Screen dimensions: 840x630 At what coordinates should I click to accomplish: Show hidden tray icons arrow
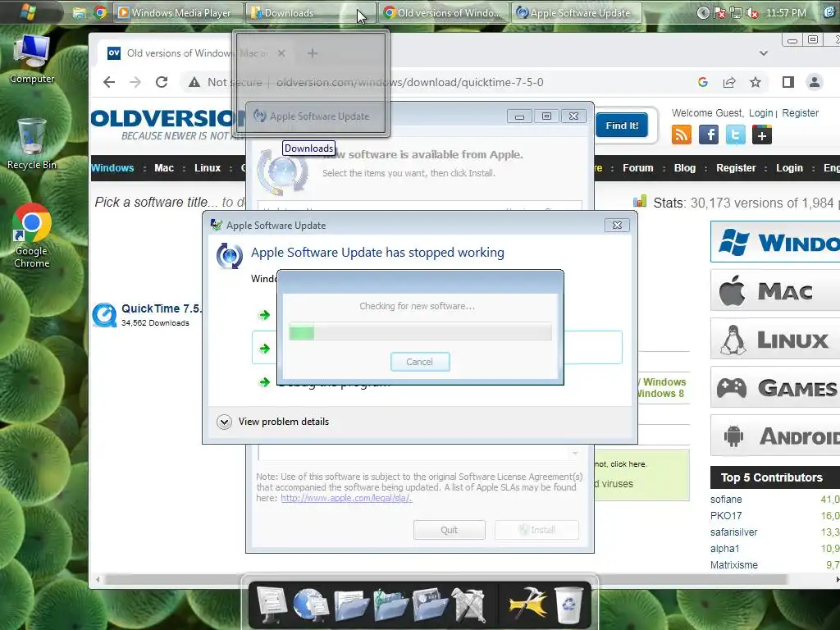[703, 13]
